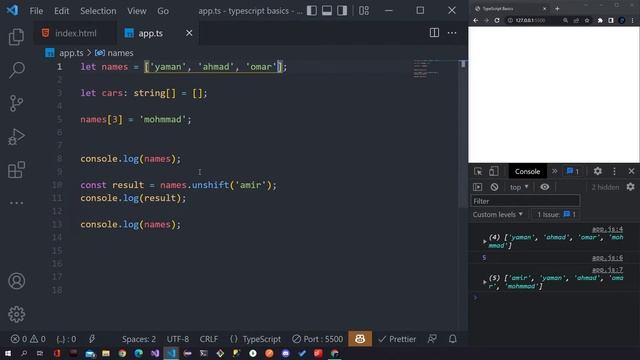Open Customize Layout button
640x360 pixels.
point(364,11)
